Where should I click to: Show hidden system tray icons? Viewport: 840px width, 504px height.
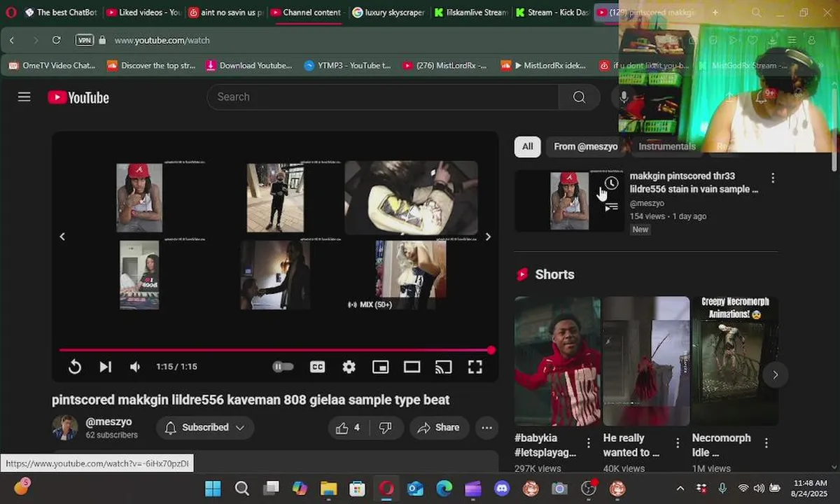[x=680, y=489]
